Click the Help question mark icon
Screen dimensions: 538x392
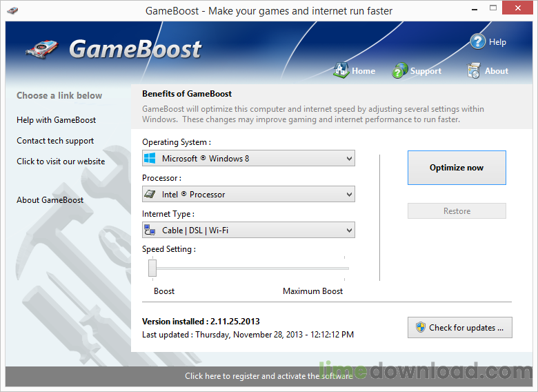[x=477, y=41]
